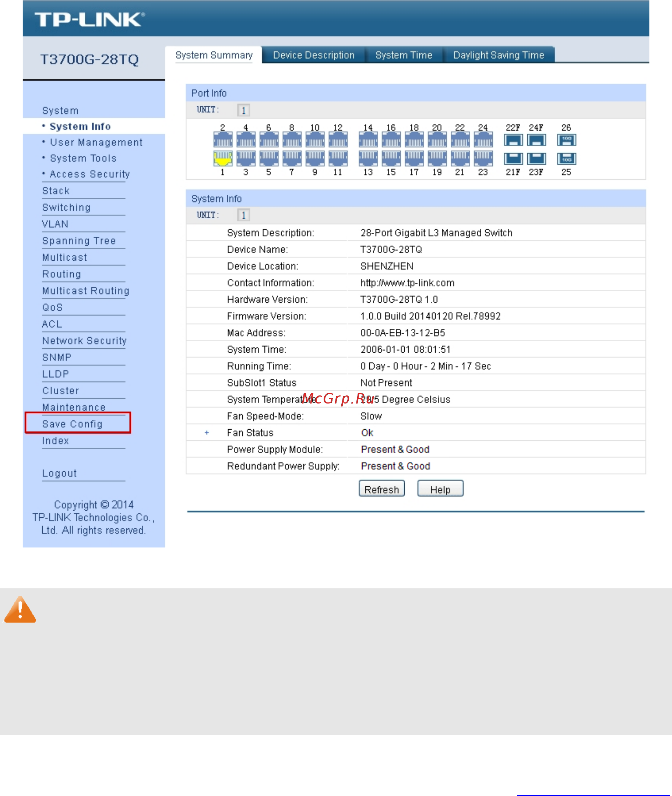The height and width of the screenshot is (796, 672).
Task: Click port 14 icon
Action: coord(368,140)
